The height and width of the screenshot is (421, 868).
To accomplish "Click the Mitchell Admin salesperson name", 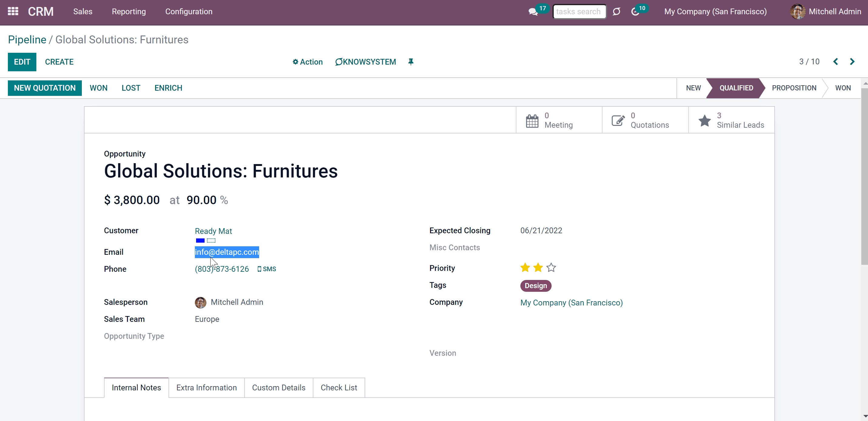I will pos(237,302).
